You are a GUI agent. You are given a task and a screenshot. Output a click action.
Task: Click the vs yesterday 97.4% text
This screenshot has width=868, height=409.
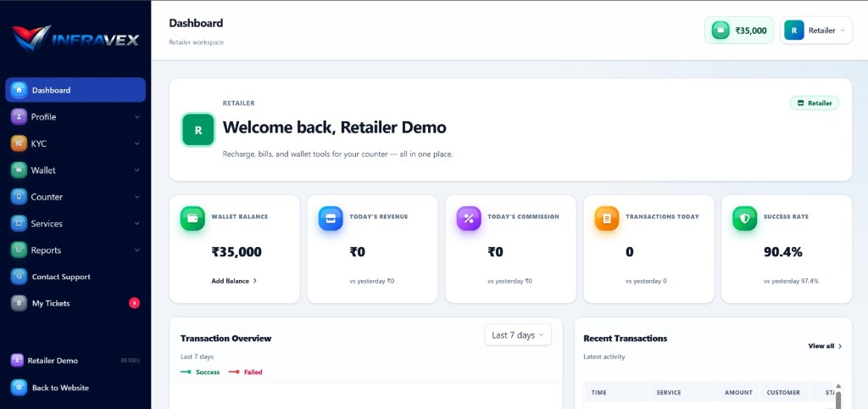click(791, 281)
